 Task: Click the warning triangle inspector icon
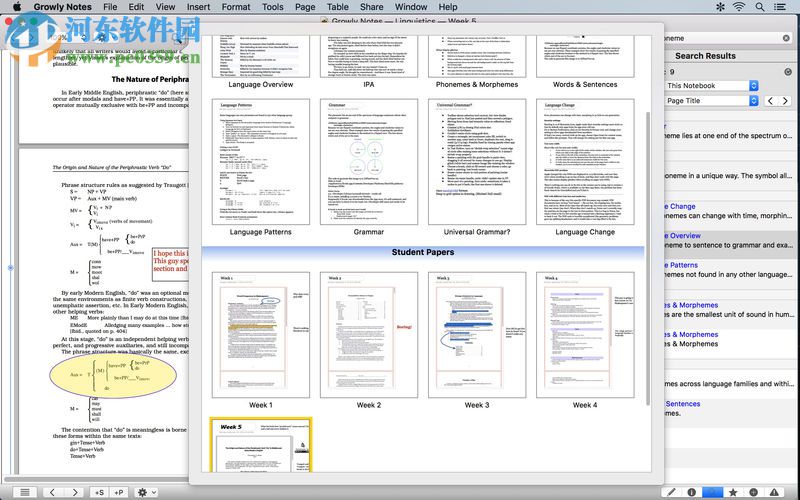[776, 492]
